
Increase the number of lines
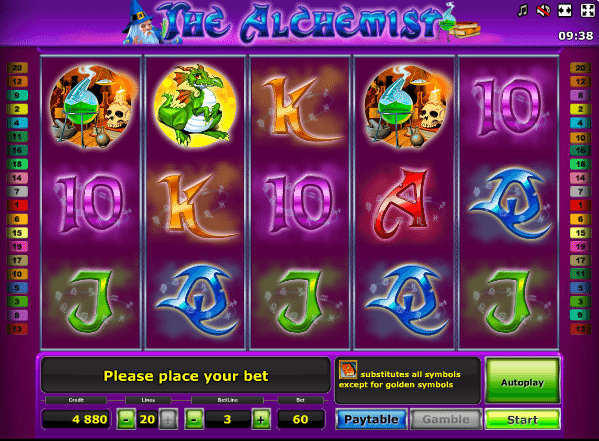[x=168, y=419]
